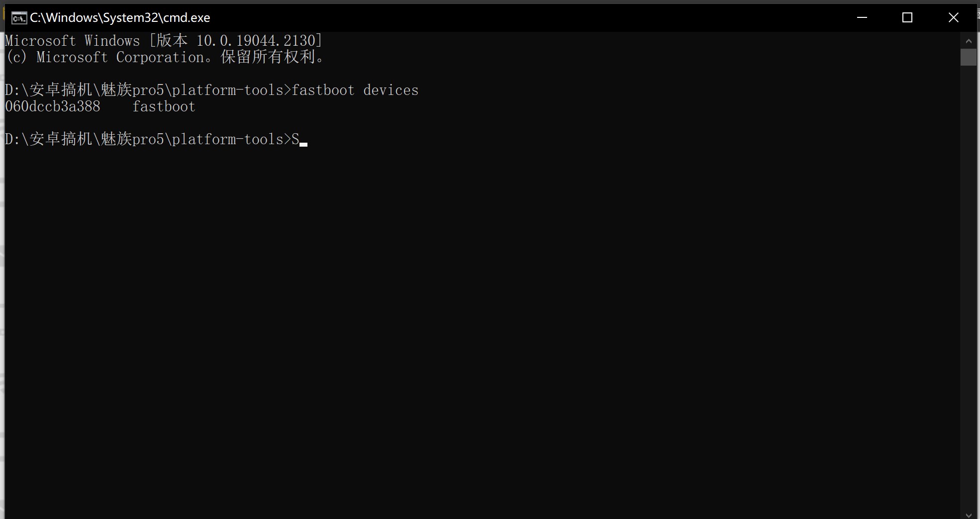Click the empty black console area

tap(482, 328)
